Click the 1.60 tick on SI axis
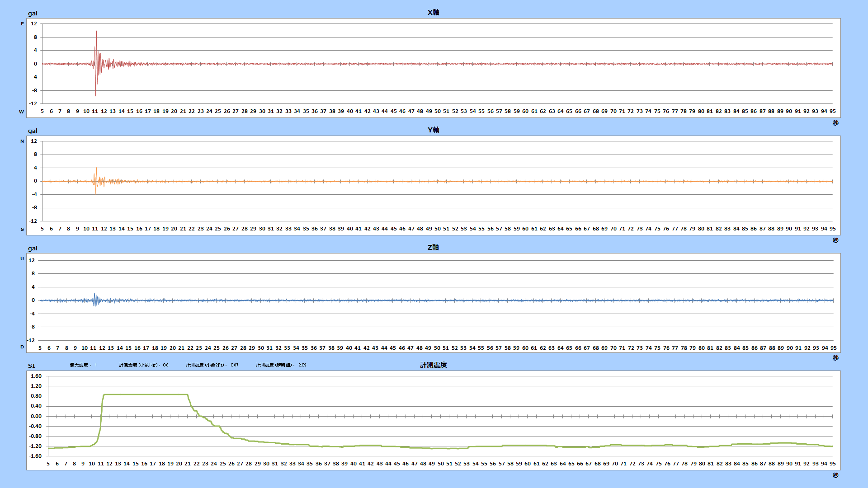868x488 pixels. pos(36,376)
